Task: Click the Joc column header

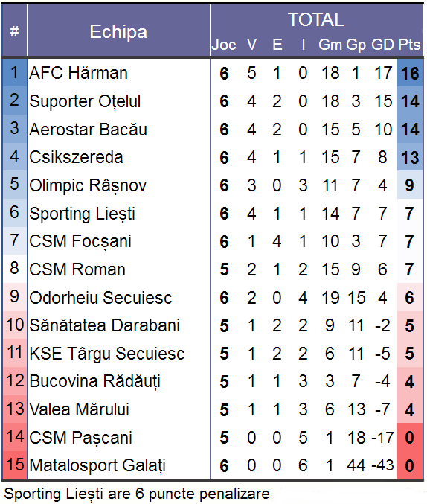Action: click(x=224, y=45)
